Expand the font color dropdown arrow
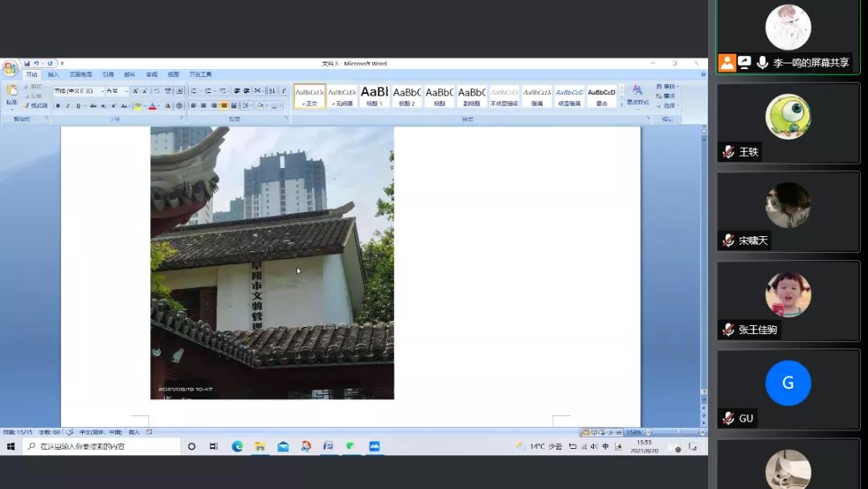 coord(159,106)
